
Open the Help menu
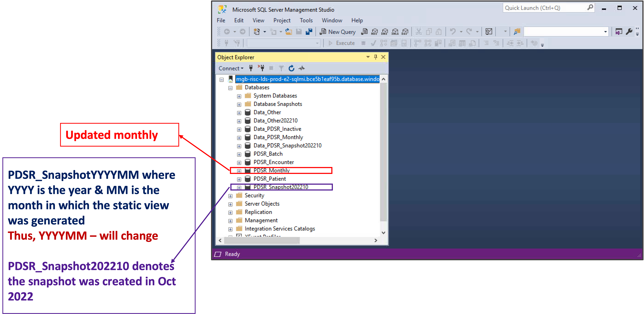[357, 21]
